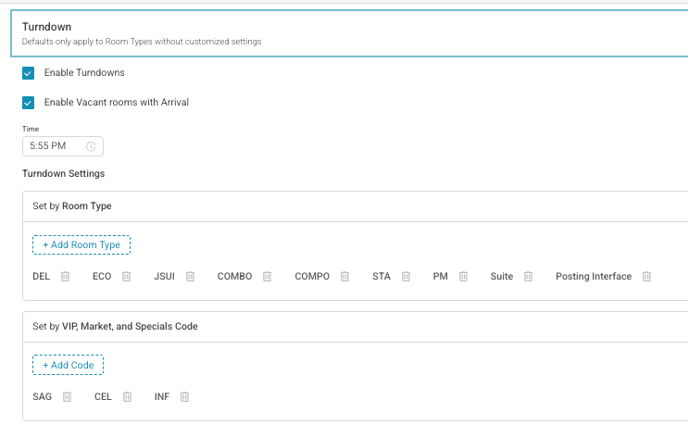Delete the Posting Interface room type
The width and height of the screenshot is (688, 437).
coord(647,277)
